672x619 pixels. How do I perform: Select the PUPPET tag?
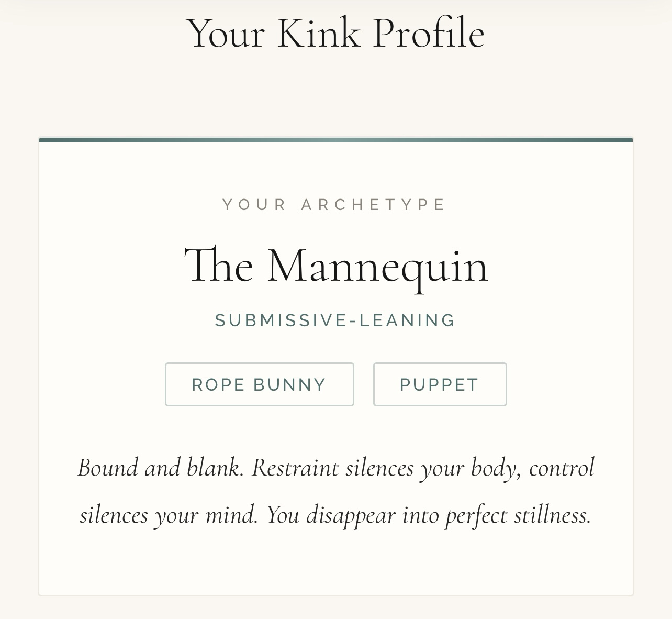pos(440,384)
